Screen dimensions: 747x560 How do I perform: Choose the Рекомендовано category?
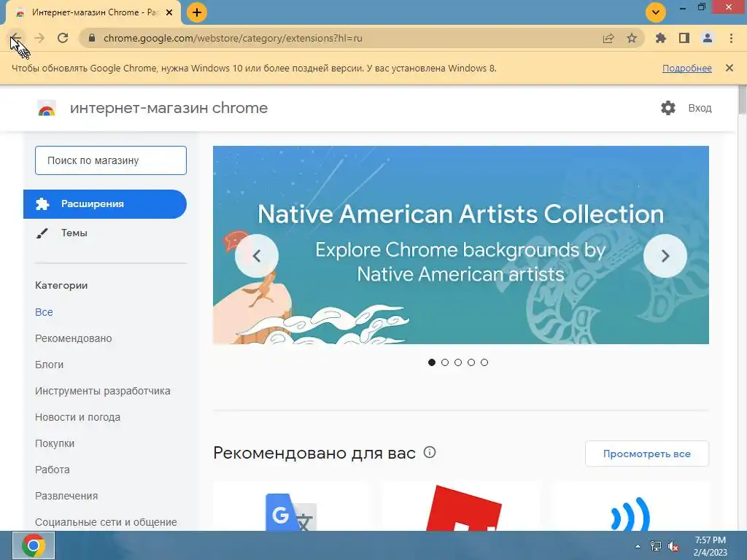click(74, 338)
